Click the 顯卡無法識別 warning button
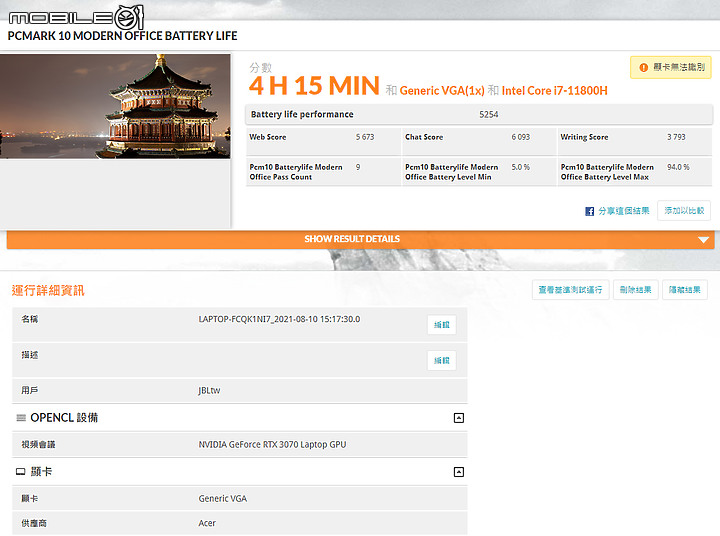The image size is (720, 536). tap(671, 68)
